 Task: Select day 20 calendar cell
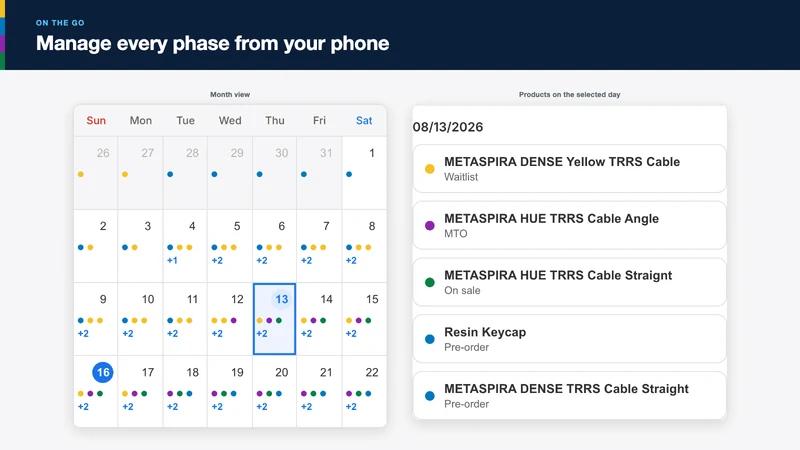pyautogui.click(x=274, y=391)
